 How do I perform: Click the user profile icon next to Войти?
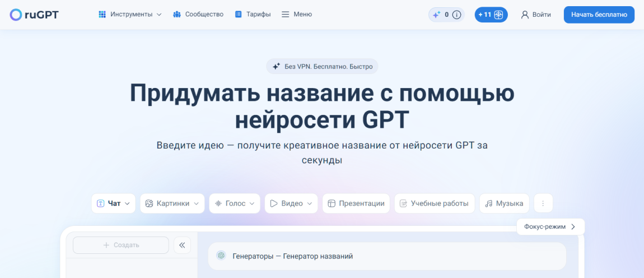525,15
